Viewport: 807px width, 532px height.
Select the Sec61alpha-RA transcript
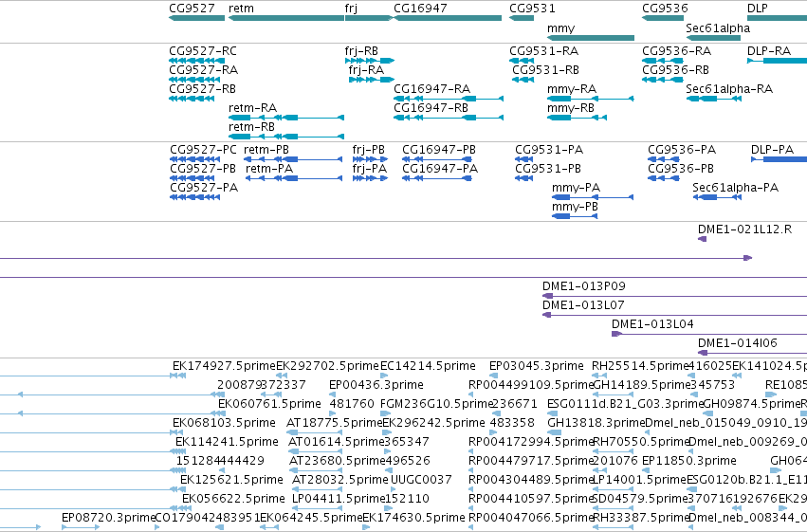pyautogui.click(x=729, y=89)
